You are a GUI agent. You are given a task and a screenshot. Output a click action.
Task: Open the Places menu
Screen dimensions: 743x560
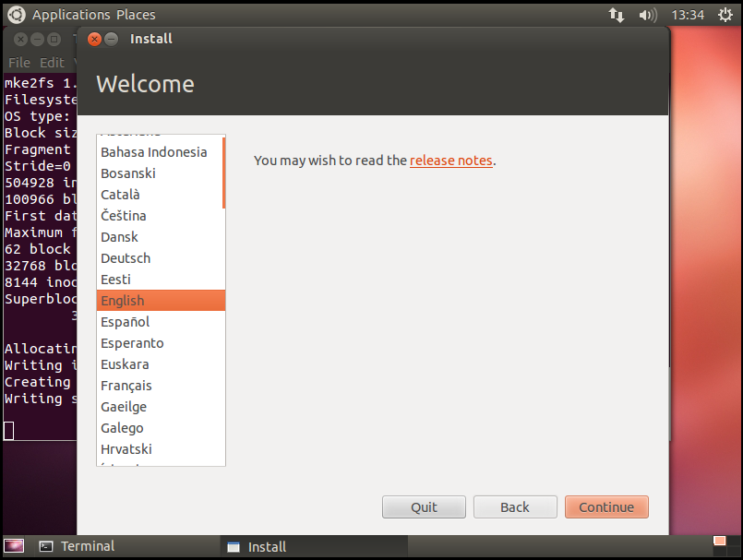click(x=136, y=15)
